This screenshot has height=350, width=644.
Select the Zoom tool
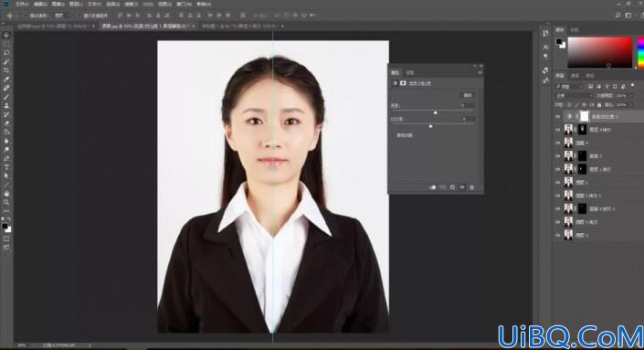click(x=6, y=202)
